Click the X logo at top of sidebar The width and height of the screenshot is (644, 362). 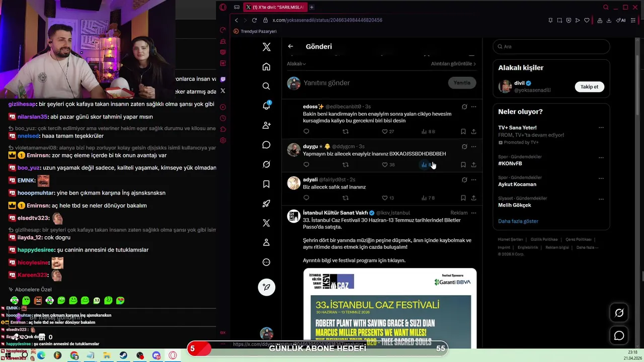coord(266,47)
